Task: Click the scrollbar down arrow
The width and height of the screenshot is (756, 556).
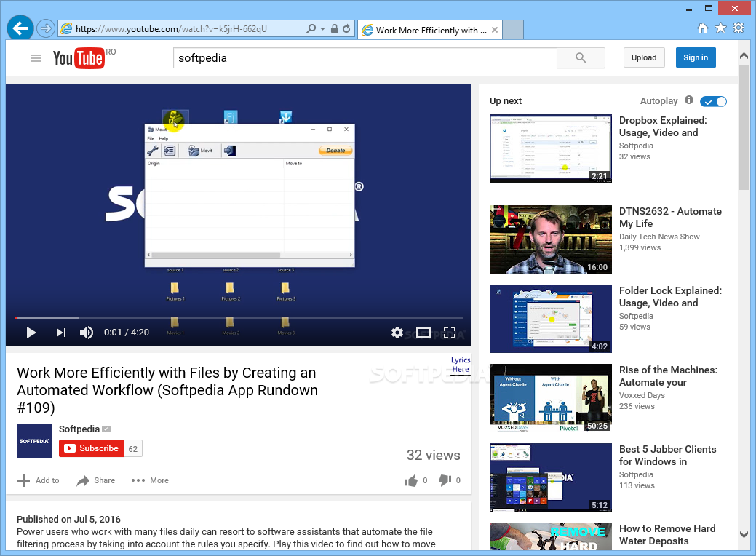Action: point(744,534)
